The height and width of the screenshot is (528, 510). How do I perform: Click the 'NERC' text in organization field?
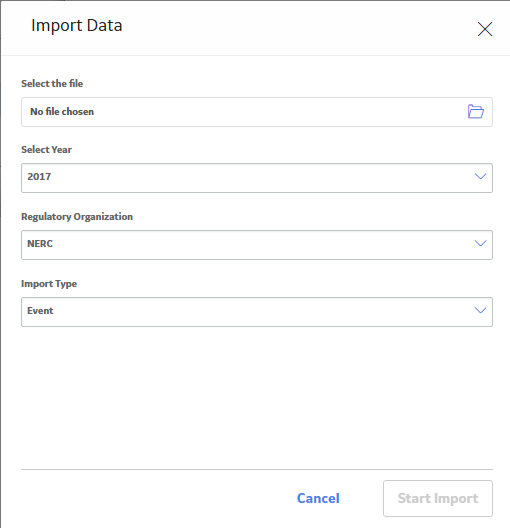click(40, 243)
